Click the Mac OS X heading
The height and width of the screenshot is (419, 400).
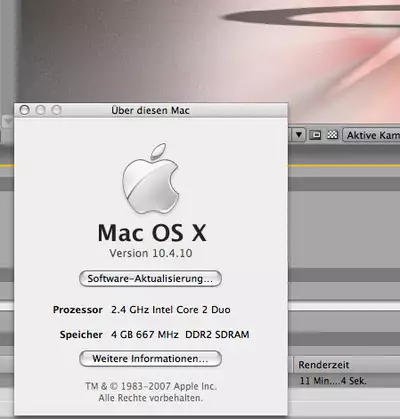coord(152,233)
